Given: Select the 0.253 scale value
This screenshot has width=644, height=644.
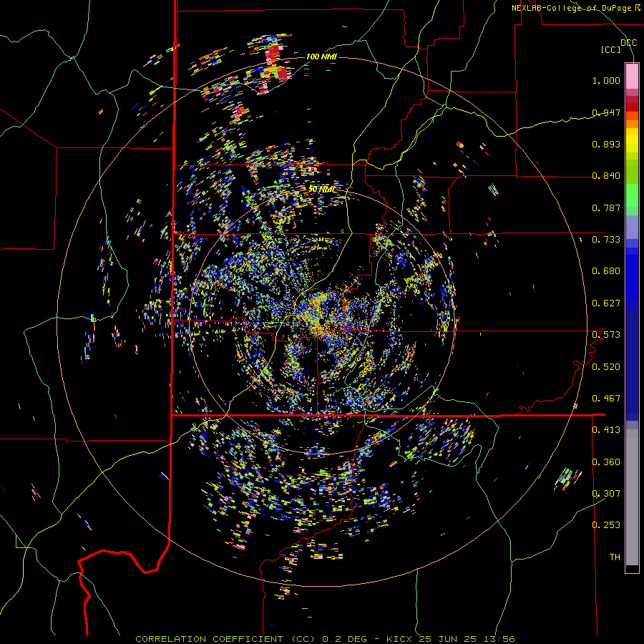Looking at the screenshot, I should point(606,525).
